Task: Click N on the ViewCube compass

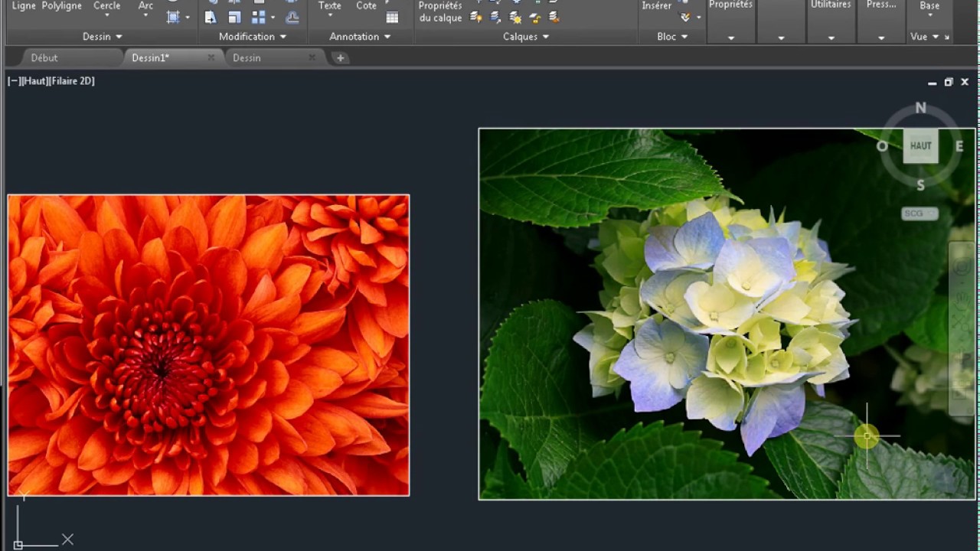Action: 920,108
